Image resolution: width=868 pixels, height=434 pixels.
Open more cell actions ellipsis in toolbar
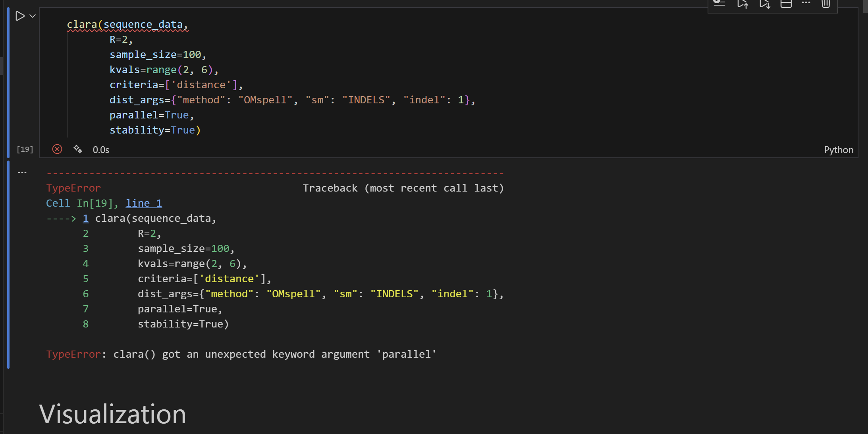(x=806, y=3)
